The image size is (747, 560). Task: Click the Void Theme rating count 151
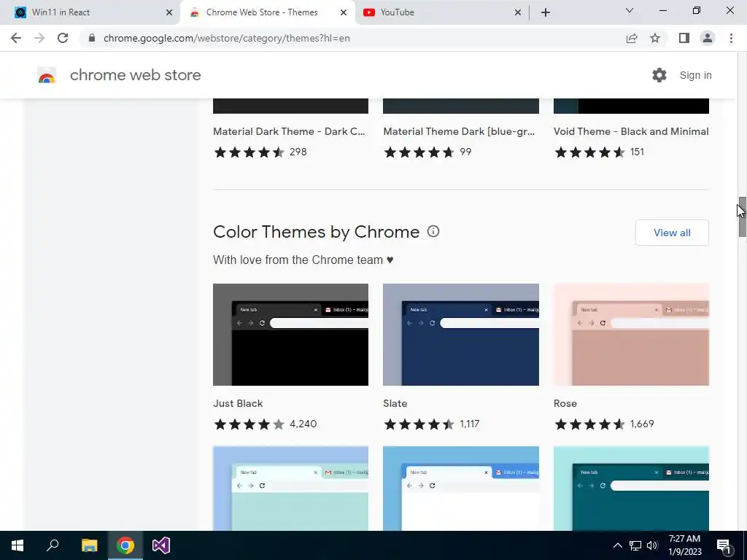tap(637, 152)
